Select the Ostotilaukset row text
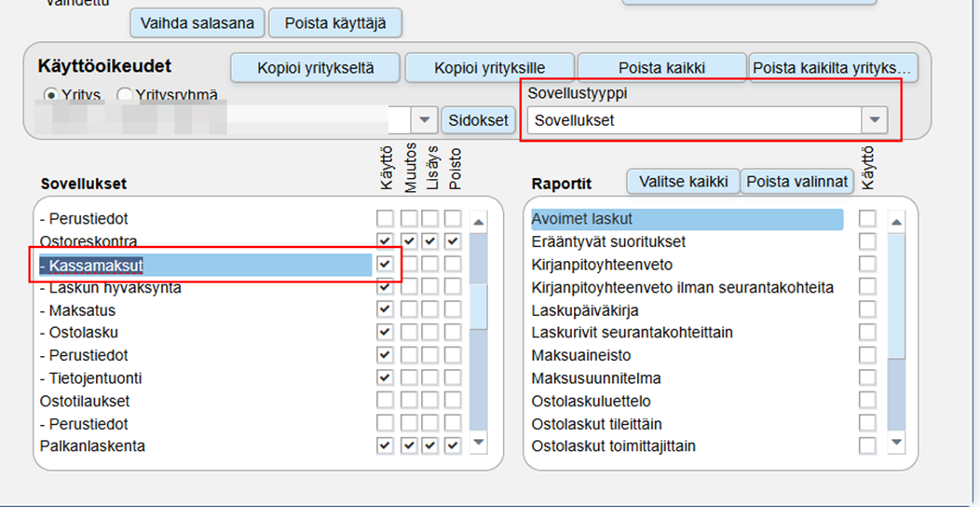 (x=85, y=401)
